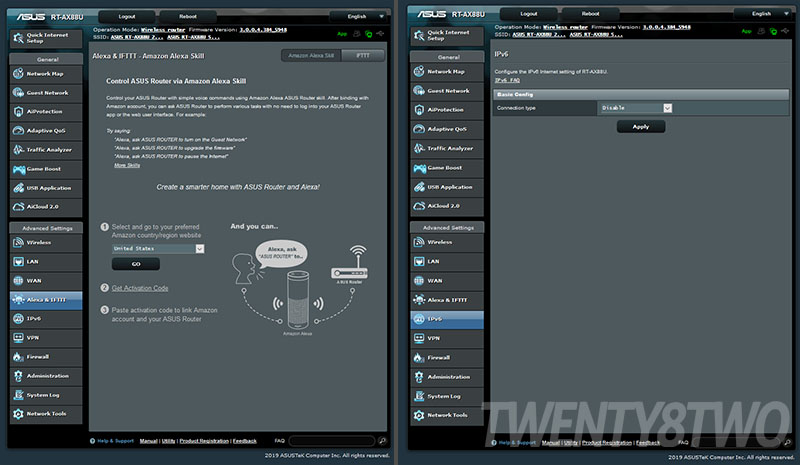Open Alexa & IFTTT in right window sidebar

[x=447, y=300]
